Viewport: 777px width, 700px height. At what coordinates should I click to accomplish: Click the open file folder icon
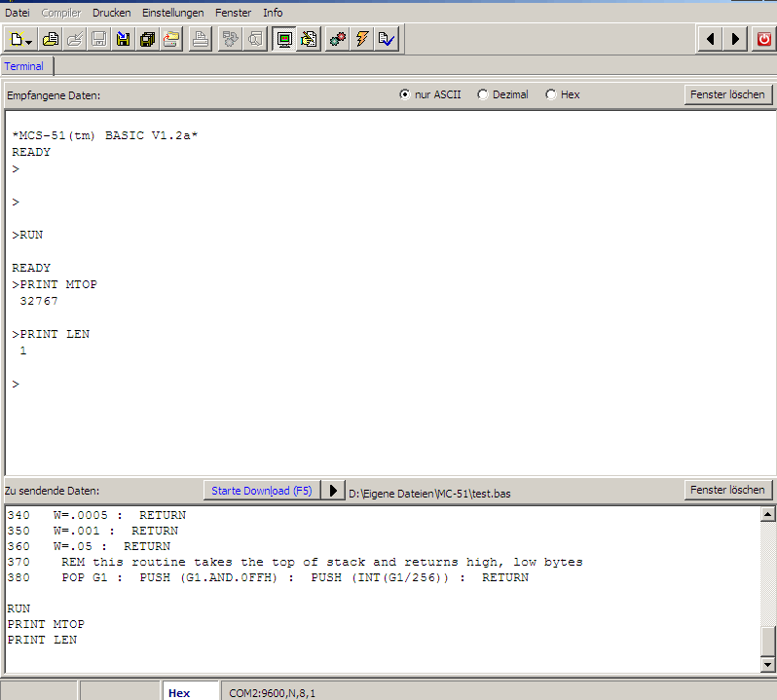coord(51,39)
